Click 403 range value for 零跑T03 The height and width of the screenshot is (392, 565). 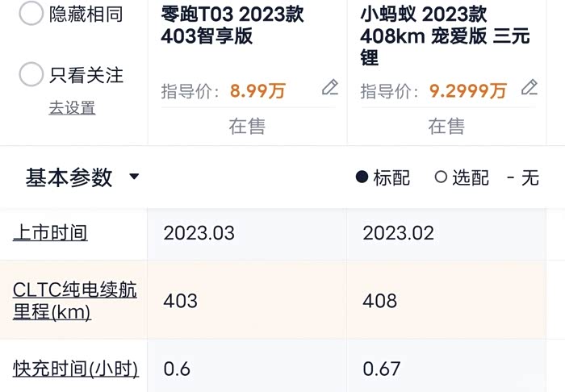click(181, 301)
